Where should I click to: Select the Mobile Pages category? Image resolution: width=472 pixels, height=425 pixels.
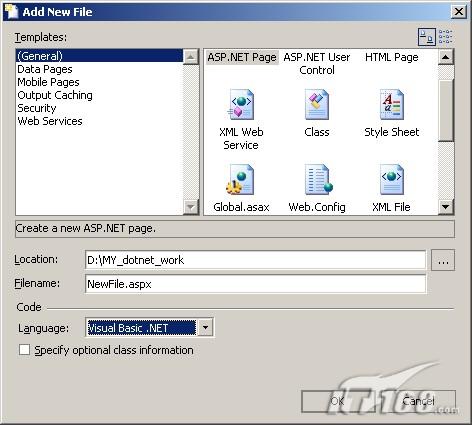click(x=48, y=82)
